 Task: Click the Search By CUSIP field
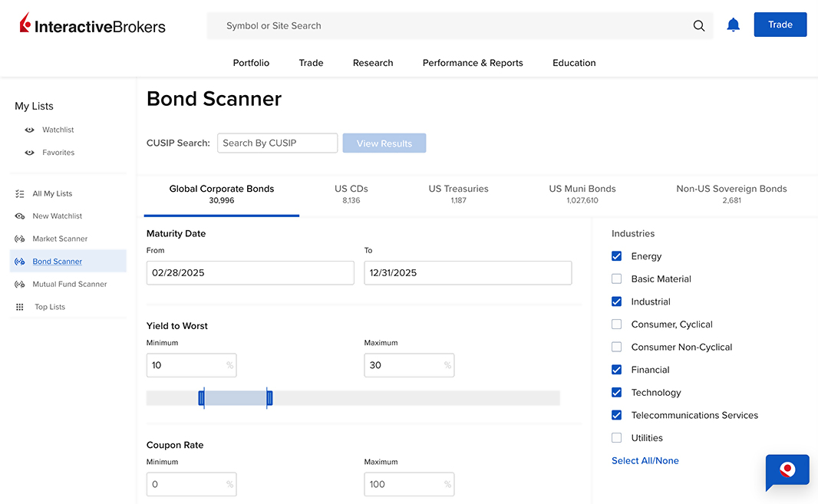click(277, 143)
